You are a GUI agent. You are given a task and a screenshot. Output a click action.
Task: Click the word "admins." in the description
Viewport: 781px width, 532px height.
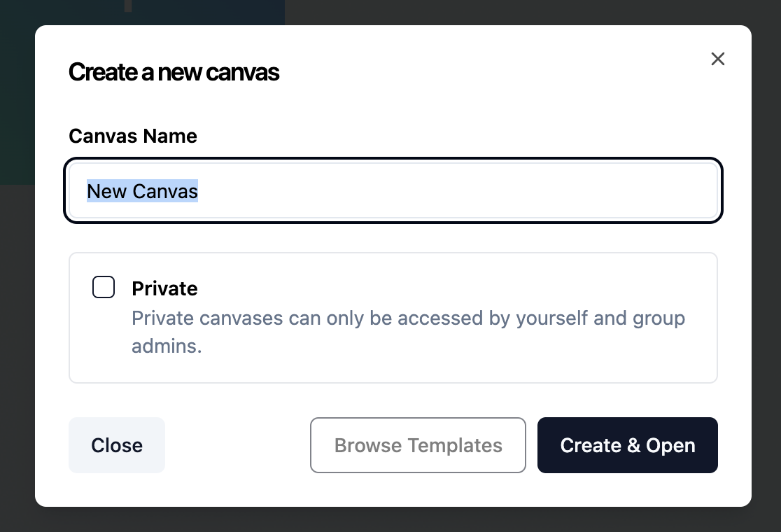pyautogui.click(x=167, y=346)
